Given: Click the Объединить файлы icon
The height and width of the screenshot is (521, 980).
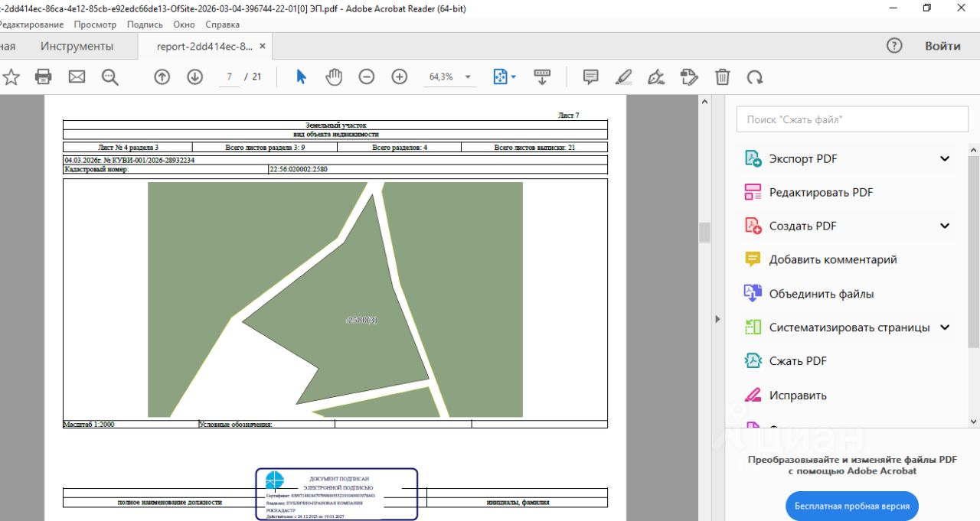Looking at the screenshot, I should coord(753,294).
